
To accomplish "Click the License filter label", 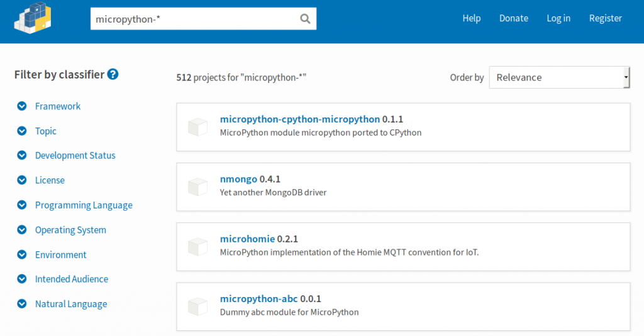I will (50, 180).
